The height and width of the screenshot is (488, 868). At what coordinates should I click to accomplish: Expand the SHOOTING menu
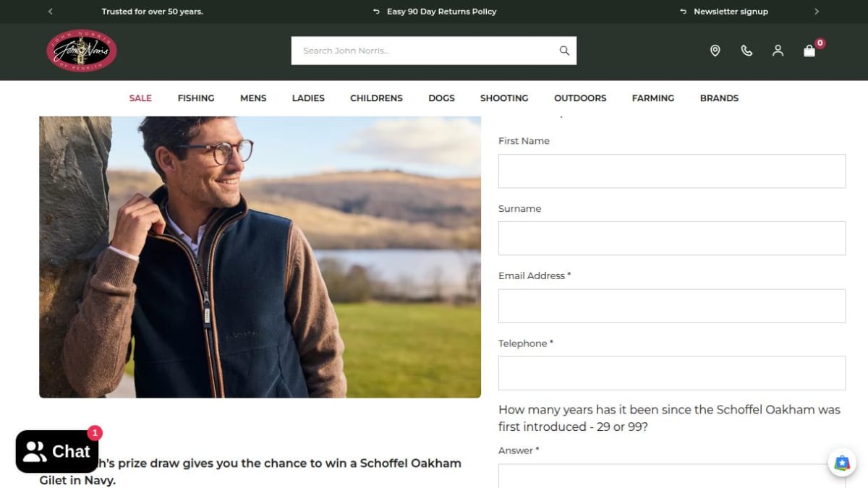point(504,98)
